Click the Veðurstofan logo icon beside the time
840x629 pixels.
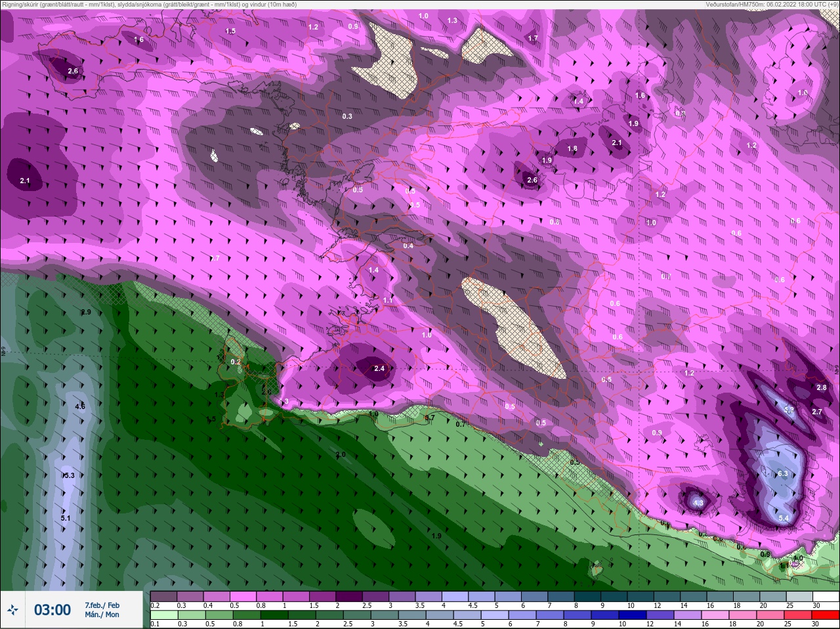pyautogui.click(x=12, y=611)
